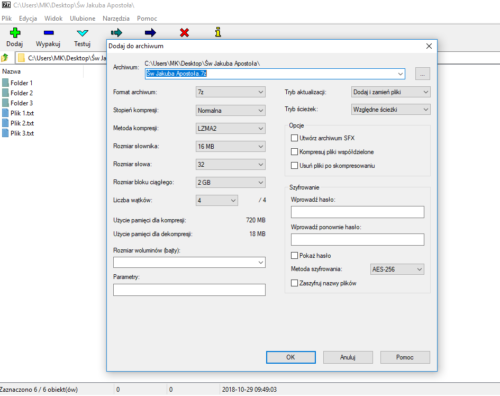
Task: Open the Widok menu
Action: (x=53, y=18)
